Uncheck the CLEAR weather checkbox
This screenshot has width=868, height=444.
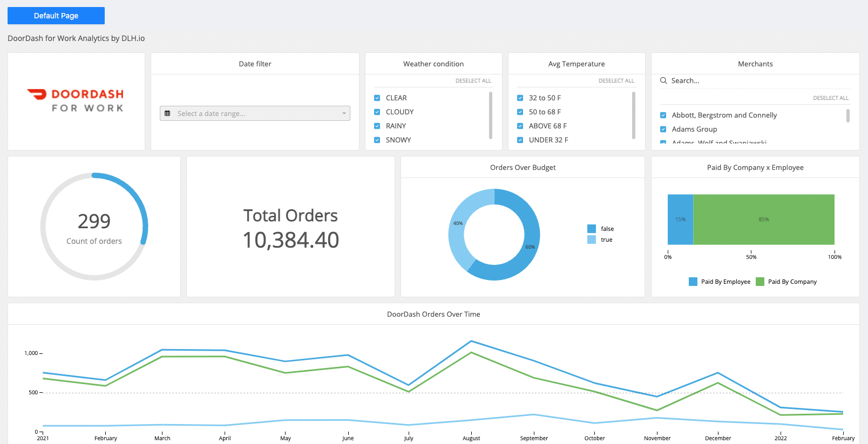377,98
